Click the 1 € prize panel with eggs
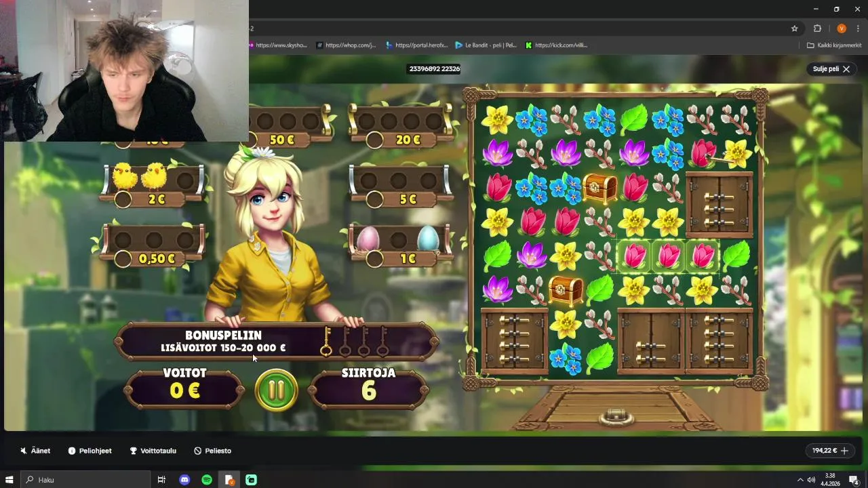Viewport: 868px width, 488px height. click(x=400, y=244)
